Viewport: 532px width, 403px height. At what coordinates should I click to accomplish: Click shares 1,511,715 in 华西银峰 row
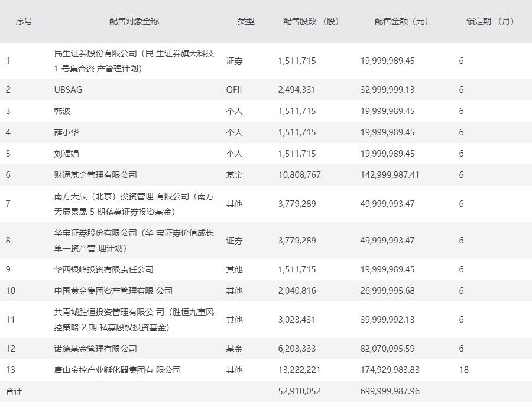(297, 269)
